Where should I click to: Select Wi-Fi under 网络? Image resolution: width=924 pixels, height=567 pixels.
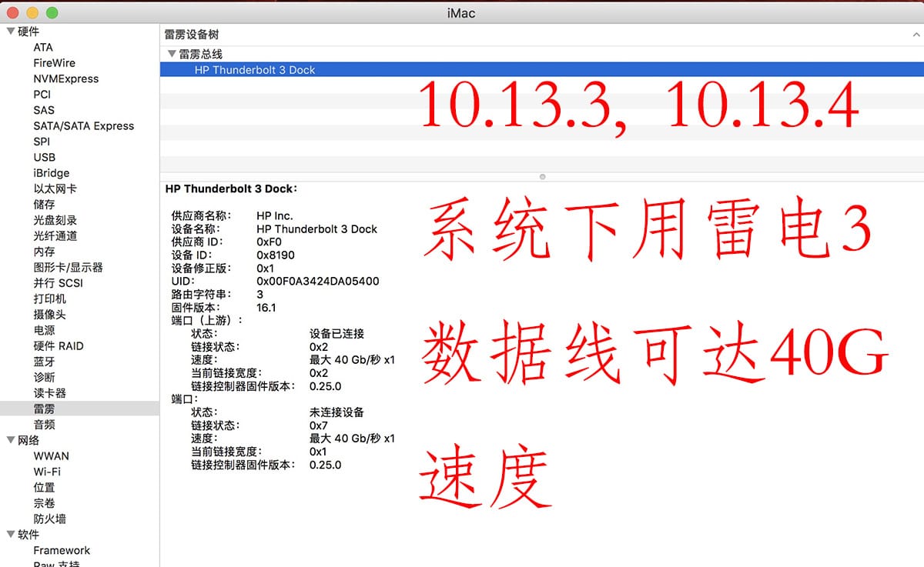click(46, 472)
